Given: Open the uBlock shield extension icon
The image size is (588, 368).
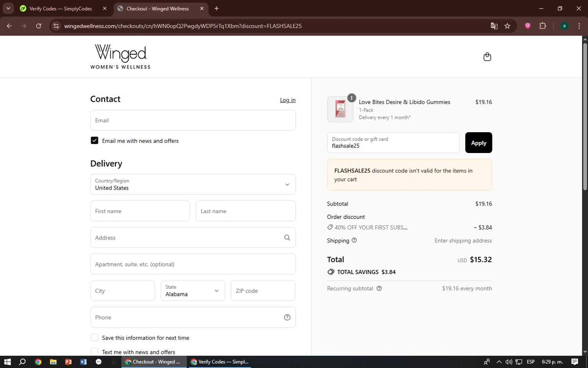Looking at the screenshot, I should [528, 26].
